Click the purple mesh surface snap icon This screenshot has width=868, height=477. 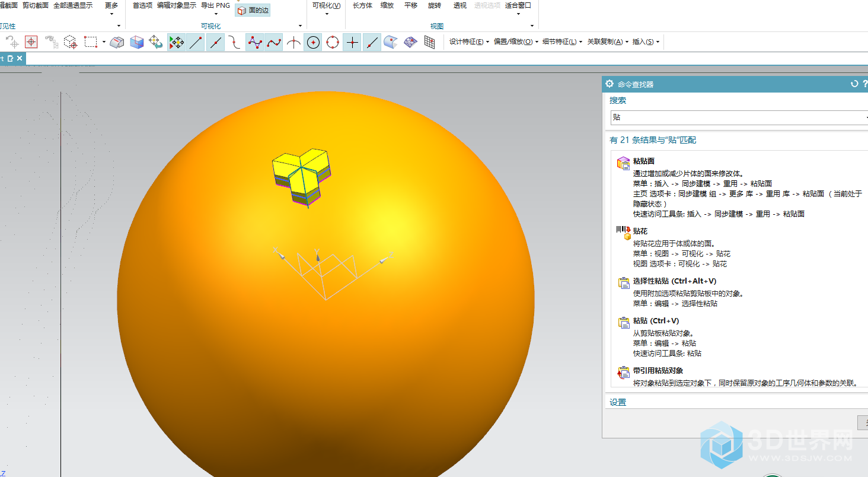point(410,42)
